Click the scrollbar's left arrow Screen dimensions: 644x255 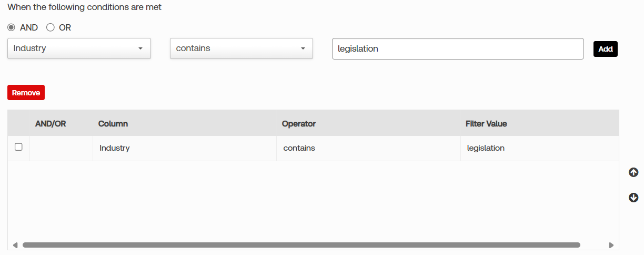pyautogui.click(x=15, y=245)
